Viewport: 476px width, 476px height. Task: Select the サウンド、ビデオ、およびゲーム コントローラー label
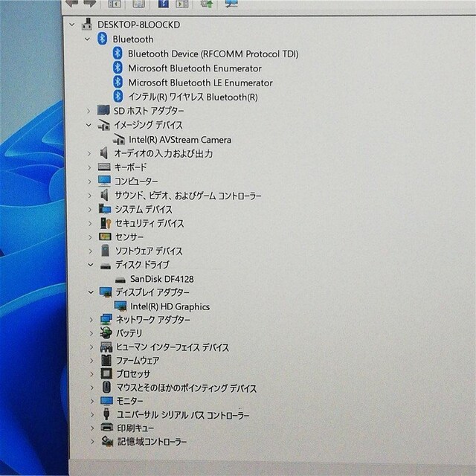pyautogui.click(x=188, y=196)
